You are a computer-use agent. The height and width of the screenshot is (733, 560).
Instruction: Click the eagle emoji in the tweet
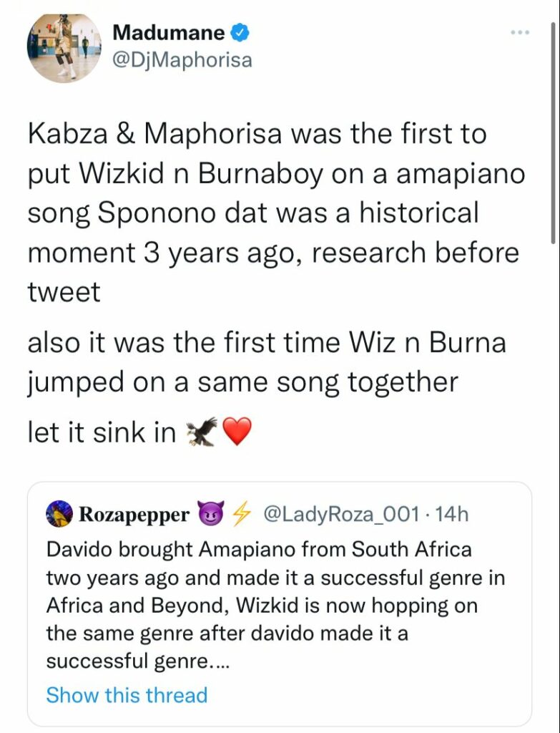pyautogui.click(x=202, y=432)
